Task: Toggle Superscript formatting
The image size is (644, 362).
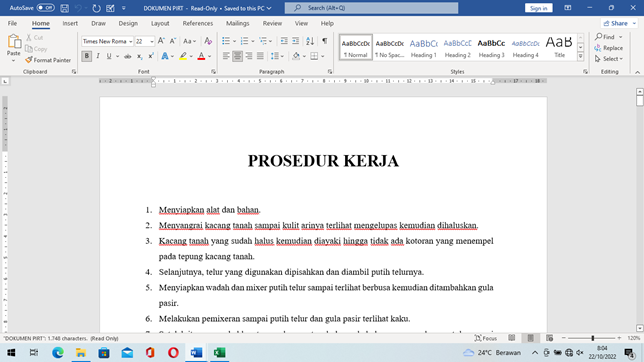Action: click(x=151, y=56)
